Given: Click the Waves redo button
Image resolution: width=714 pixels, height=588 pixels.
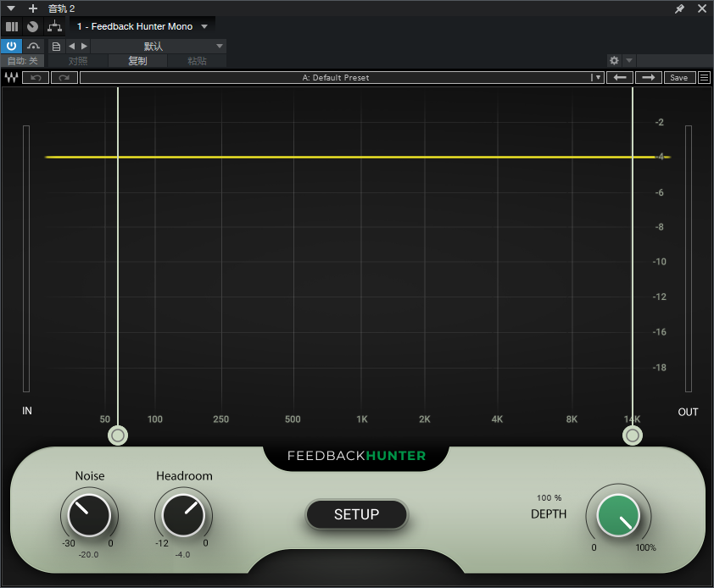Looking at the screenshot, I should point(64,77).
